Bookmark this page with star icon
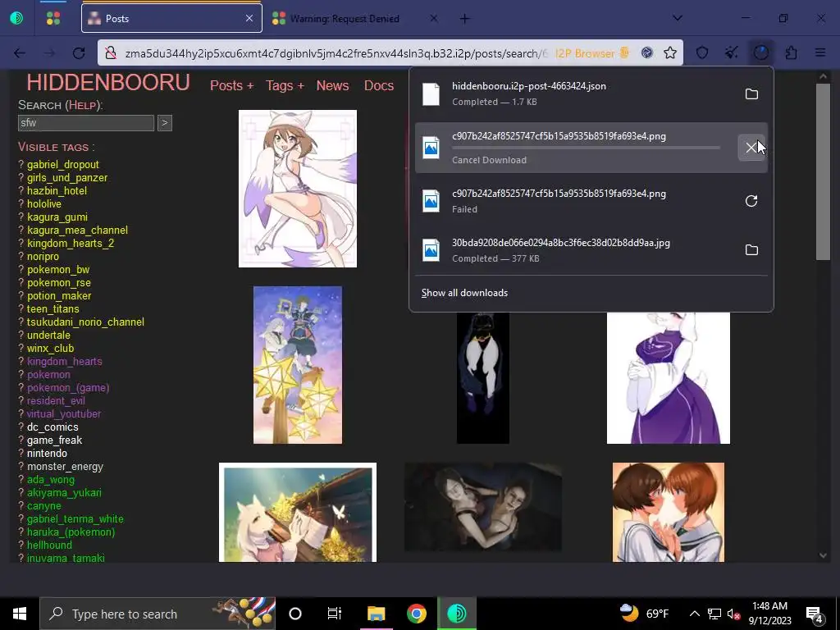This screenshot has height=630, width=840. [669, 52]
